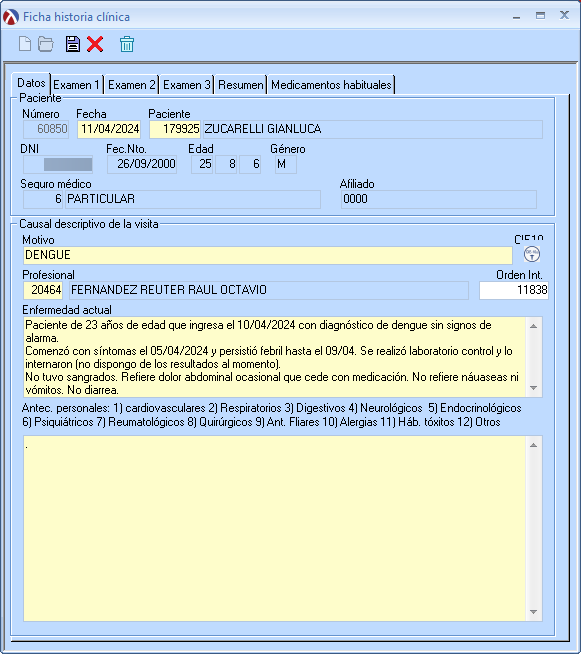Viewport: 581px width, 654px height.
Task: Click down arrow of Enfermedad actual scrollbar
Action: [x=533, y=388]
